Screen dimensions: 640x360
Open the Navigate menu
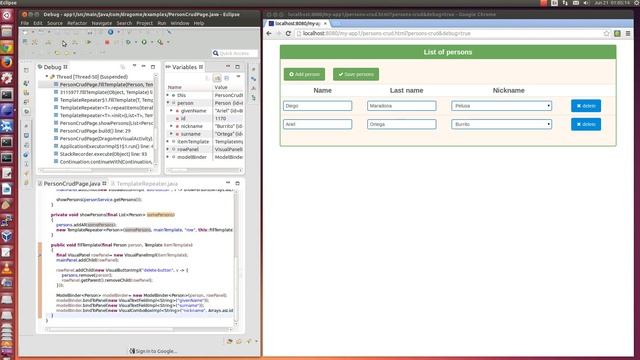pos(102,23)
